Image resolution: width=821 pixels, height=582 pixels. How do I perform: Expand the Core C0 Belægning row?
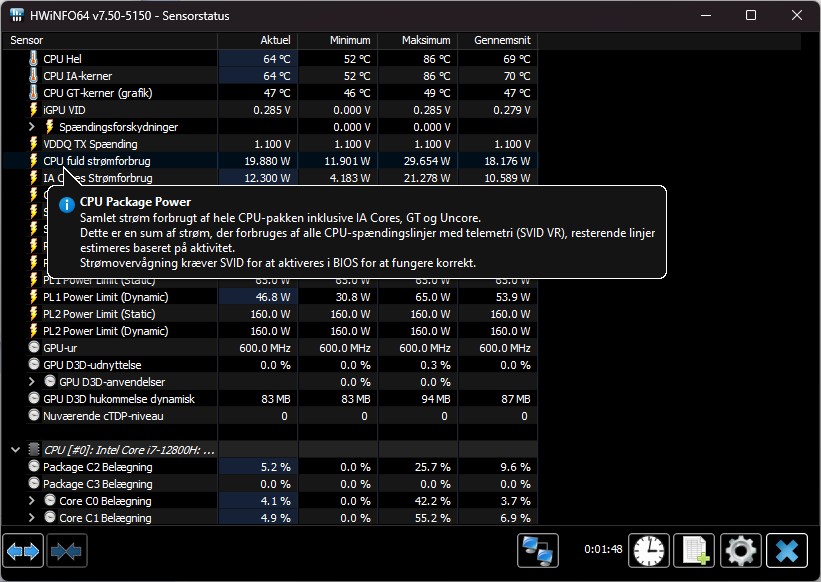tap(33, 501)
